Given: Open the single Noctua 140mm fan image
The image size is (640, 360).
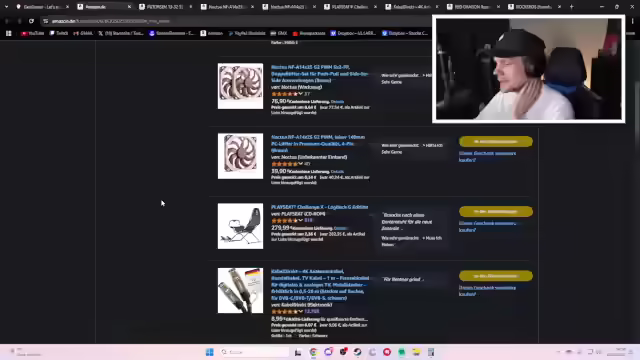Looking at the screenshot, I should point(240,156).
